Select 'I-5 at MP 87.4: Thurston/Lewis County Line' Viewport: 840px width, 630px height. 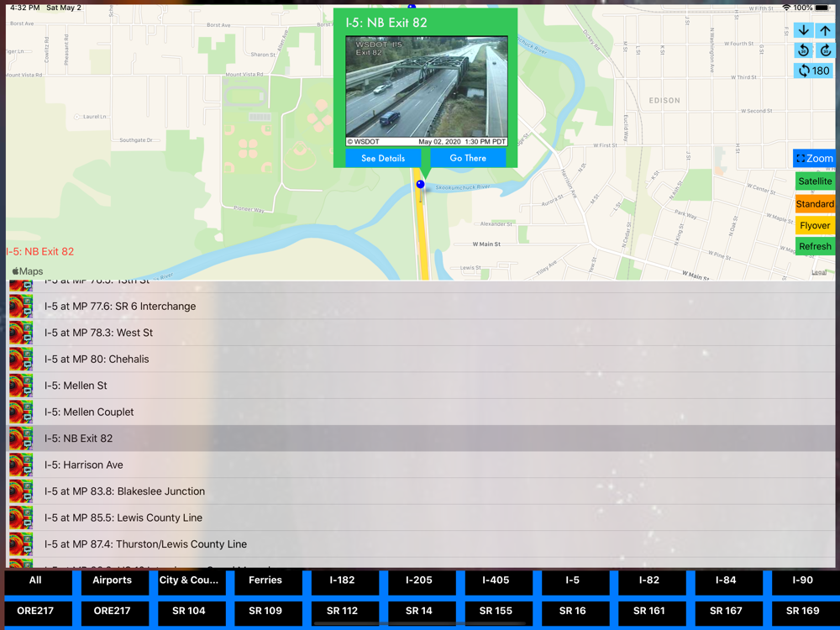tap(145, 544)
